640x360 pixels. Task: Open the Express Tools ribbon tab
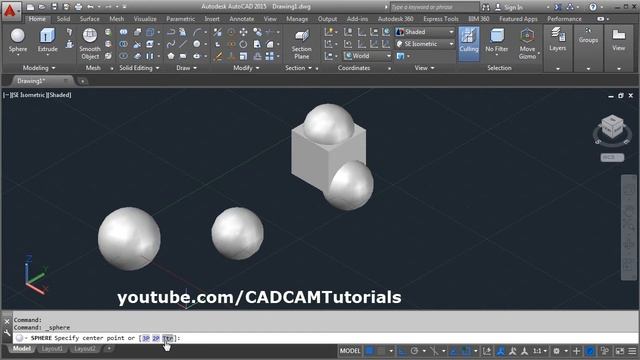click(441, 19)
